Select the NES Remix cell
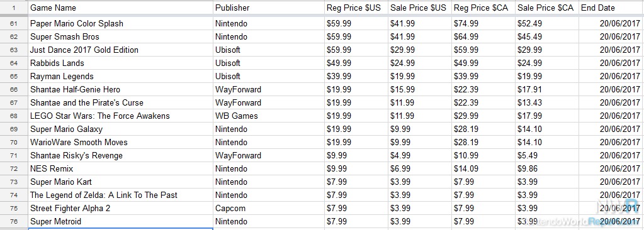 pos(120,168)
